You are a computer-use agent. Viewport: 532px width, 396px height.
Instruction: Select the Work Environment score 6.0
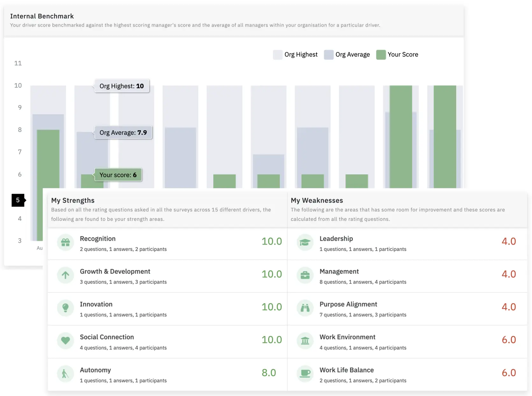[508, 340]
